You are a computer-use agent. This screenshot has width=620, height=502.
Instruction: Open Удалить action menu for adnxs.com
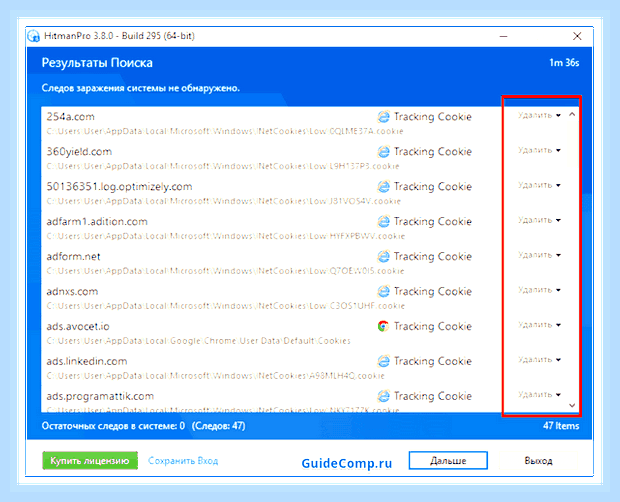[539, 290]
